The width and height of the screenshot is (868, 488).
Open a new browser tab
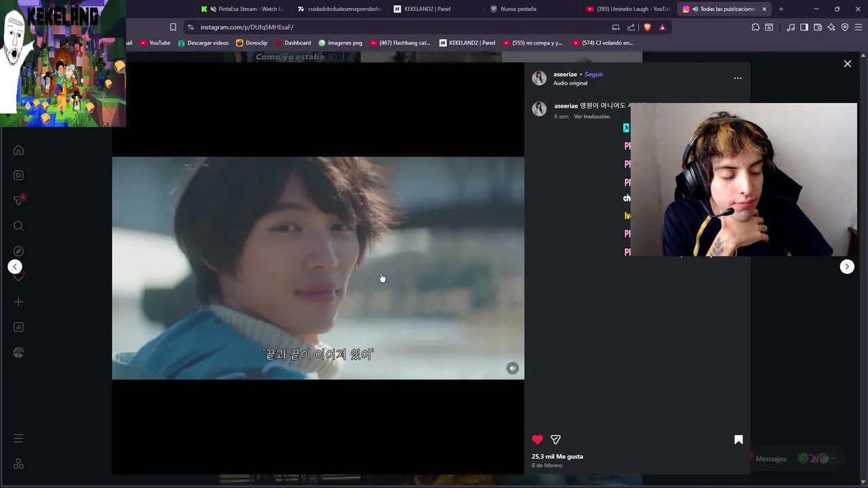click(x=781, y=9)
